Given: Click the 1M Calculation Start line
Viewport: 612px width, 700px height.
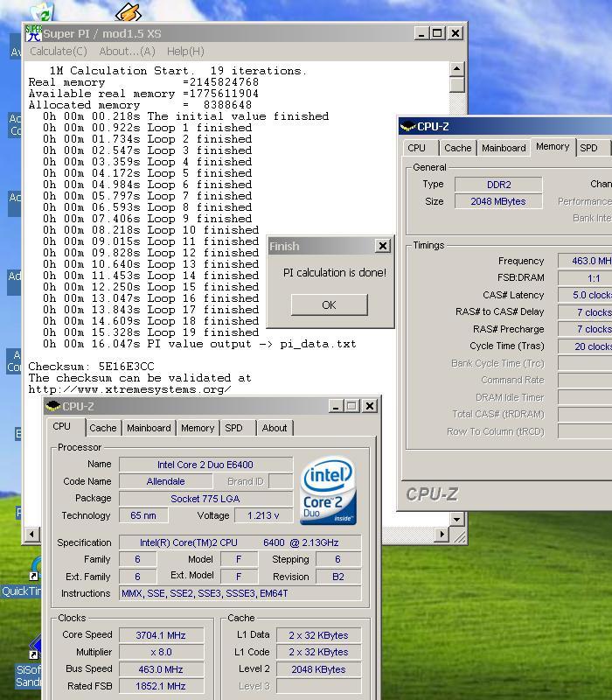Looking at the screenshot, I should coord(178,71).
